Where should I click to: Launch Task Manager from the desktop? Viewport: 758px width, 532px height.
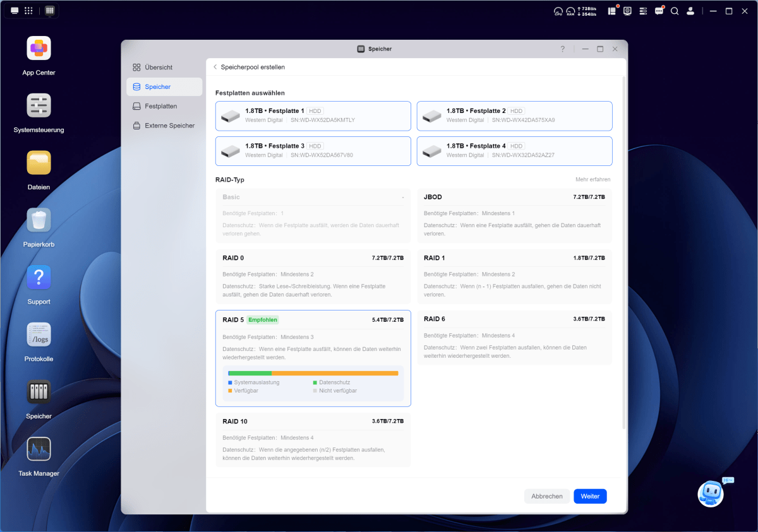39,449
